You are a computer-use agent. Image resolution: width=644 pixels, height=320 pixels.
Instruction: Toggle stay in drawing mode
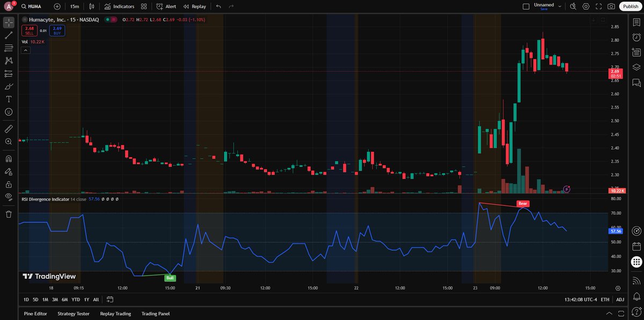[x=9, y=172]
